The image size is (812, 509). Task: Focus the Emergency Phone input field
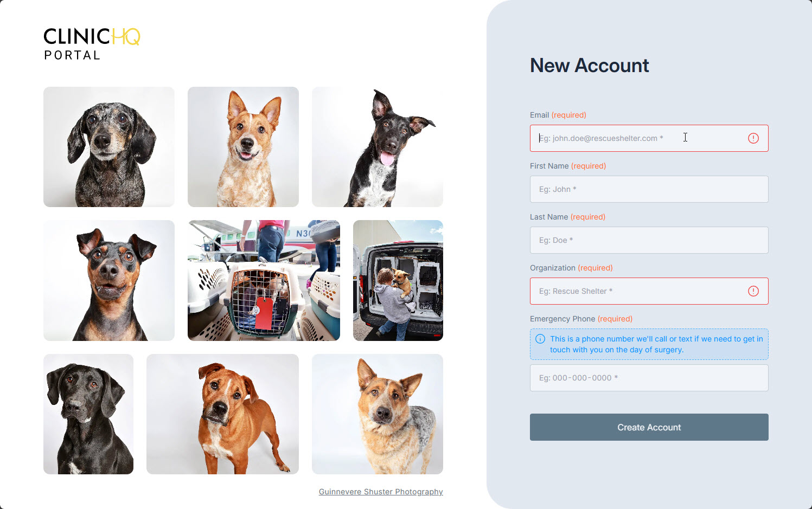tap(649, 378)
